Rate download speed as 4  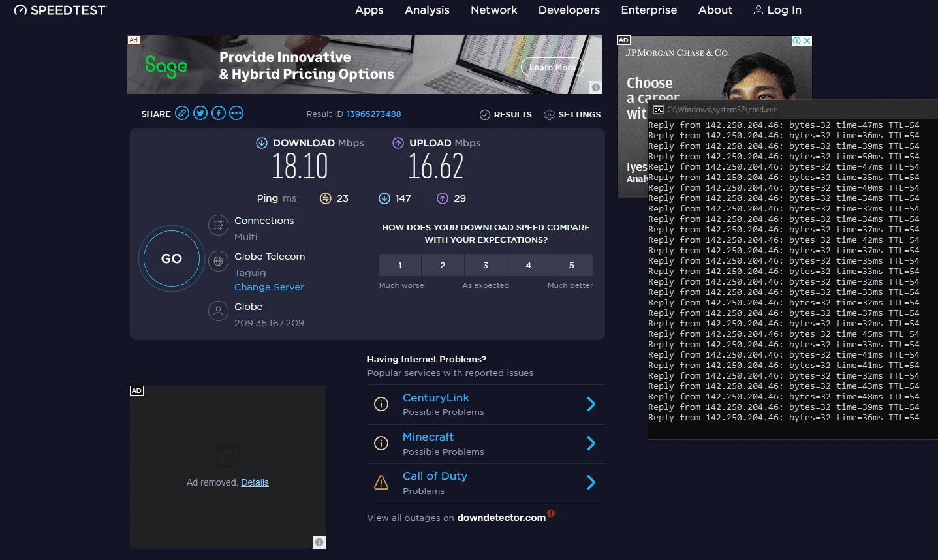529,265
